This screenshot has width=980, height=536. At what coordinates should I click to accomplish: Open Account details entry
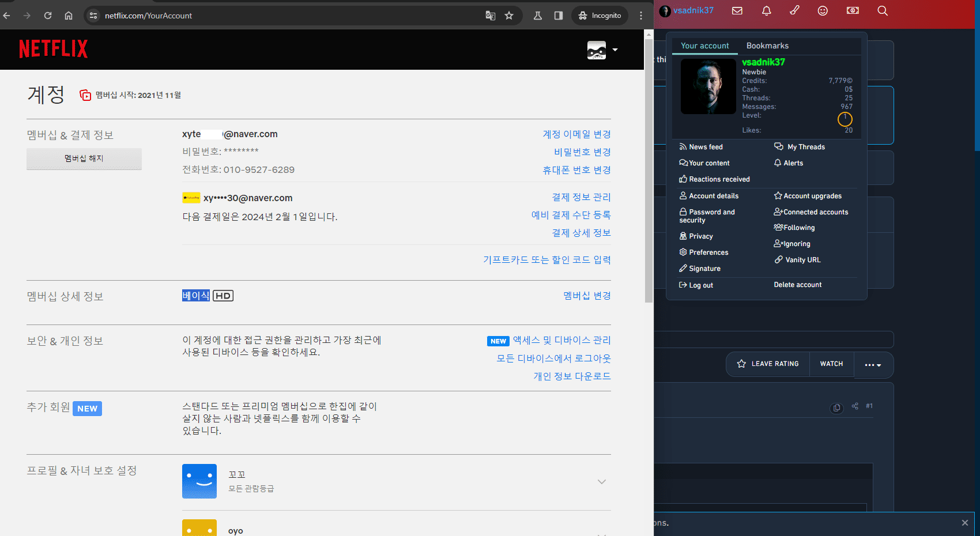[x=709, y=196]
